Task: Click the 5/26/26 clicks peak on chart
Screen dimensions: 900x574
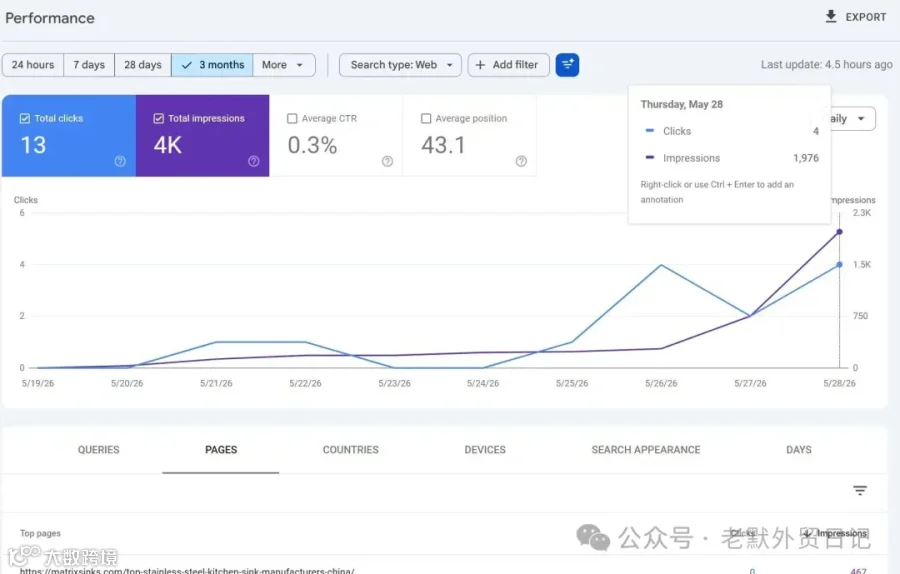Action: [x=661, y=265]
